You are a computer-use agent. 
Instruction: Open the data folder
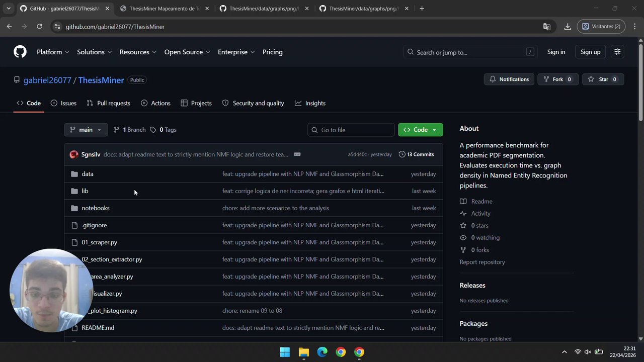(x=88, y=174)
